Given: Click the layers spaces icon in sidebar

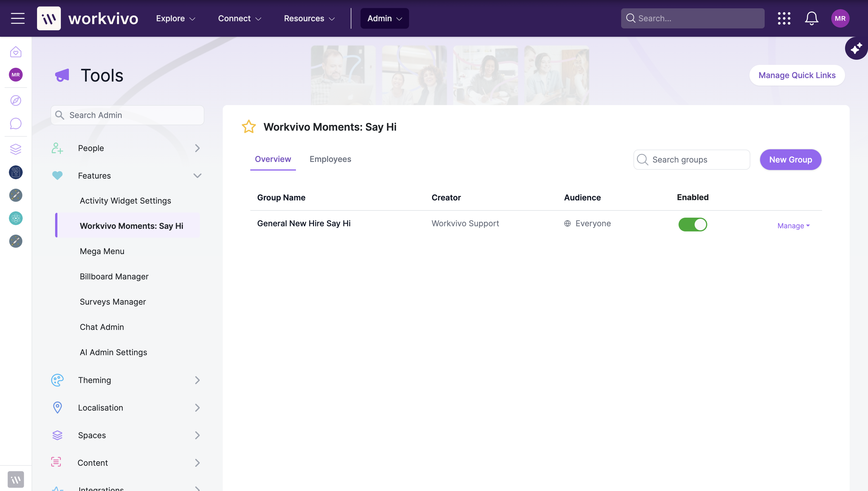Looking at the screenshot, I should click(15, 149).
